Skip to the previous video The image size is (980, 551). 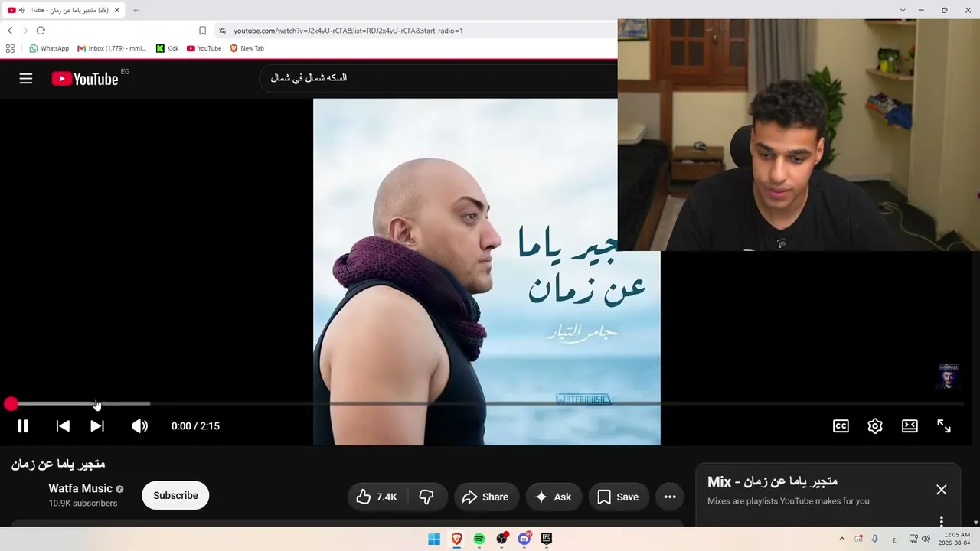pyautogui.click(x=63, y=426)
